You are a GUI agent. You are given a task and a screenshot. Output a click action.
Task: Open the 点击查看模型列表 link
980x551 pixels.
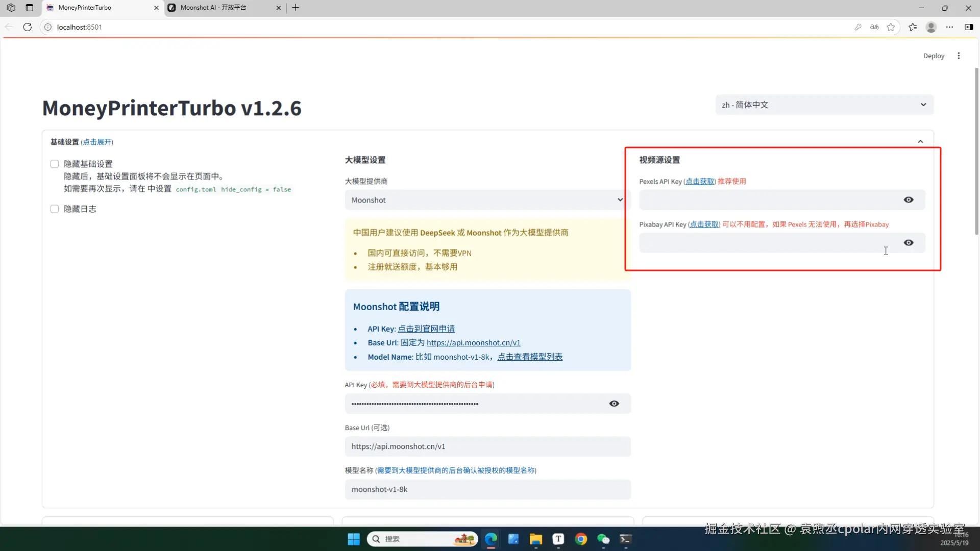pos(530,357)
